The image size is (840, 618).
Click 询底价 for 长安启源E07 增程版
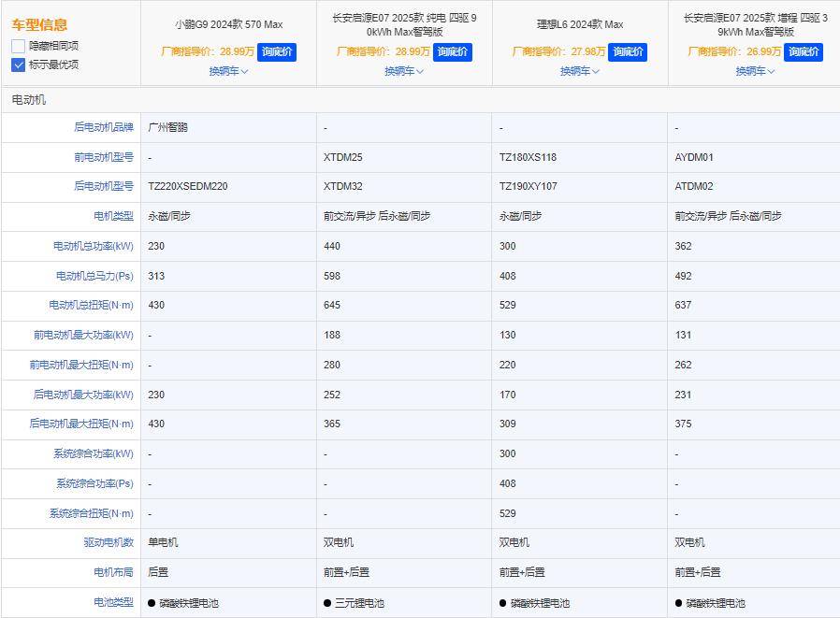coord(802,52)
